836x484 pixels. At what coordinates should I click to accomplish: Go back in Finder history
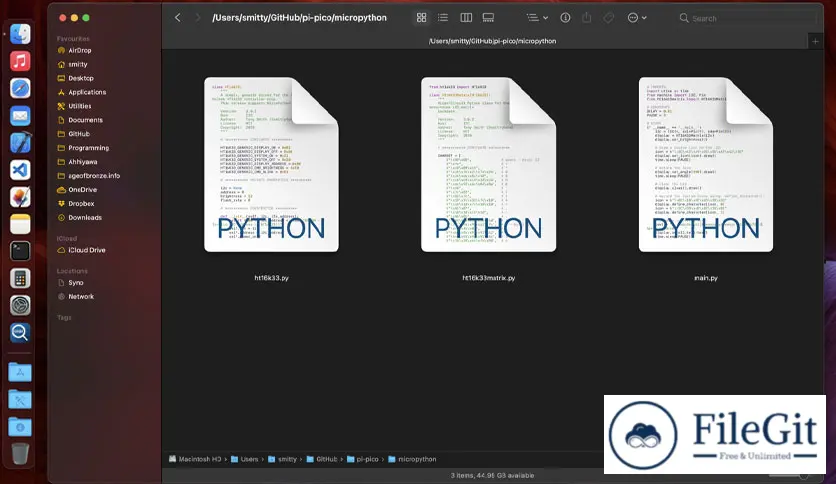click(x=178, y=18)
